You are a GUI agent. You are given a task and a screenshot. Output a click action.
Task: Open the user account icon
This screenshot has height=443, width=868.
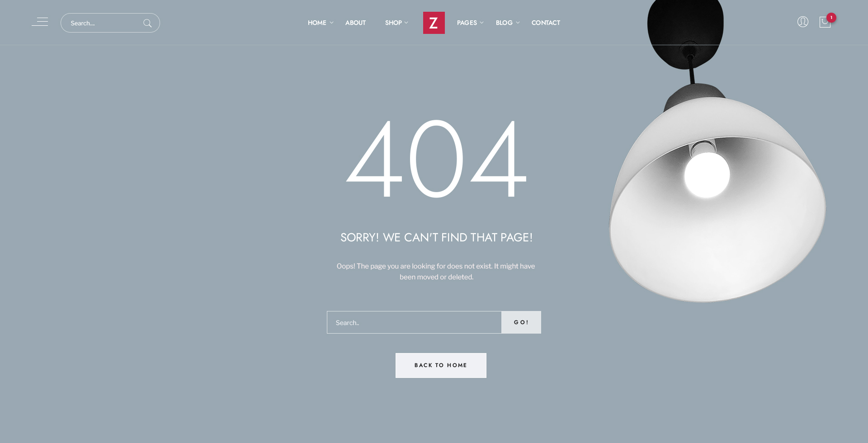tap(803, 22)
